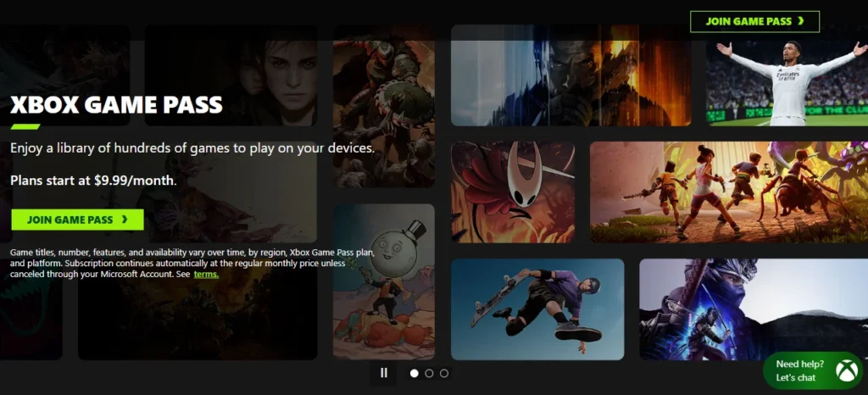This screenshot has width=868, height=395.
Task: Select the first carousel slide dot
Action: [x=414, y=374]
